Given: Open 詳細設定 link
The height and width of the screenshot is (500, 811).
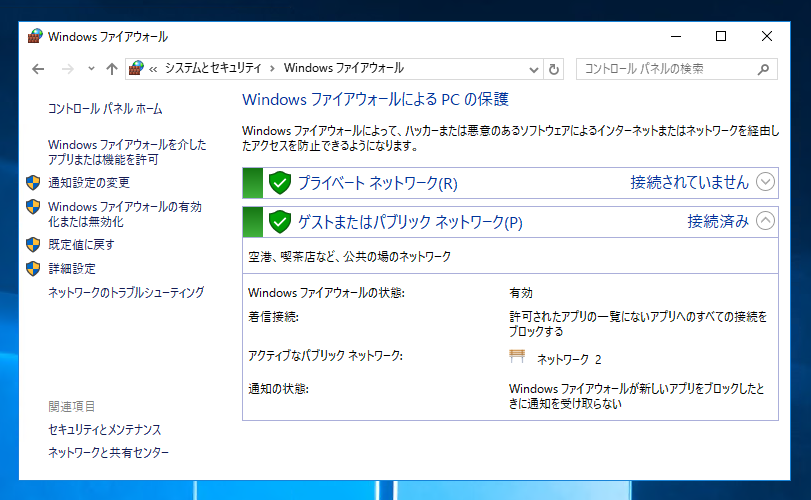Looking at the screenshot, I should (72, 269).
